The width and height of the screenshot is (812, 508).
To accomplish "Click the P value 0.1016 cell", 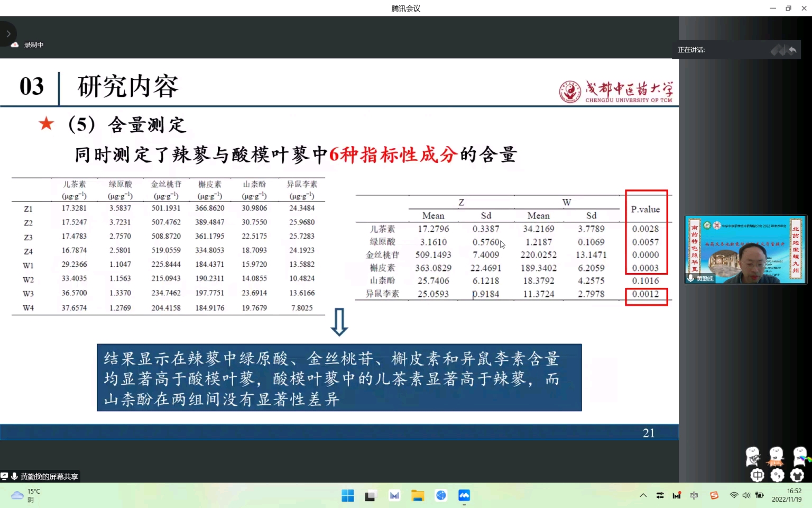I will 645,281.
